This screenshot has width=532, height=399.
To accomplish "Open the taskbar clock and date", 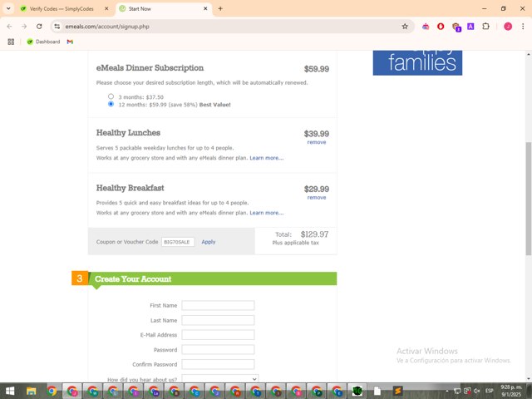I will tap(511, 391).
